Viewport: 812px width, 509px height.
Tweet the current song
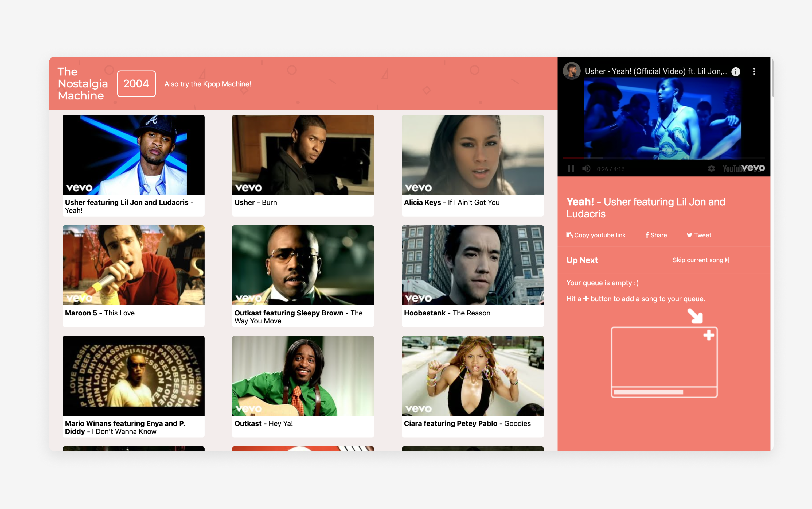[x=699, y=235]
